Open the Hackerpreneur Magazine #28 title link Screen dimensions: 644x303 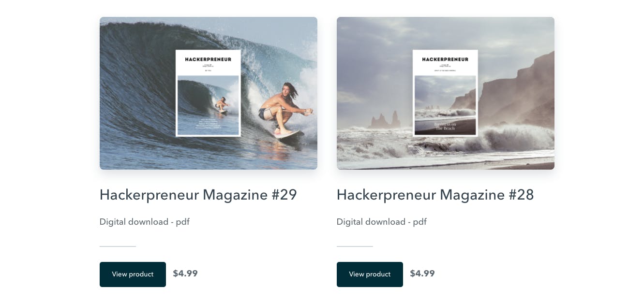(x=435, y=195)
